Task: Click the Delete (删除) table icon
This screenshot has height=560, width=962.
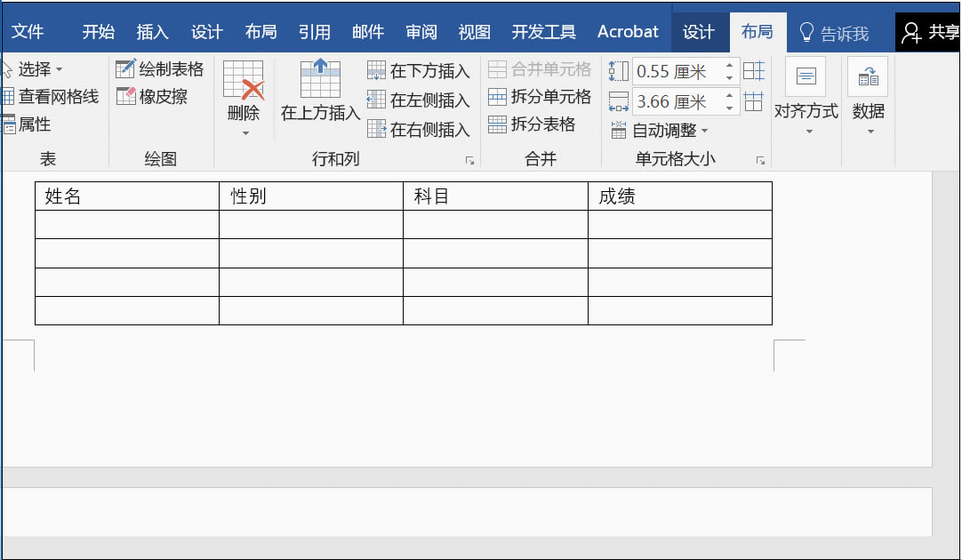Action: [244, 81]
